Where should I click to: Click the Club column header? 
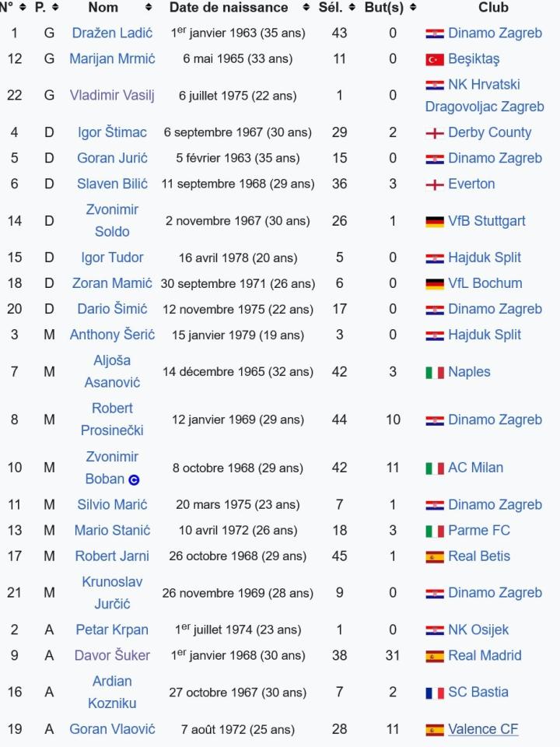click(493, 8)
